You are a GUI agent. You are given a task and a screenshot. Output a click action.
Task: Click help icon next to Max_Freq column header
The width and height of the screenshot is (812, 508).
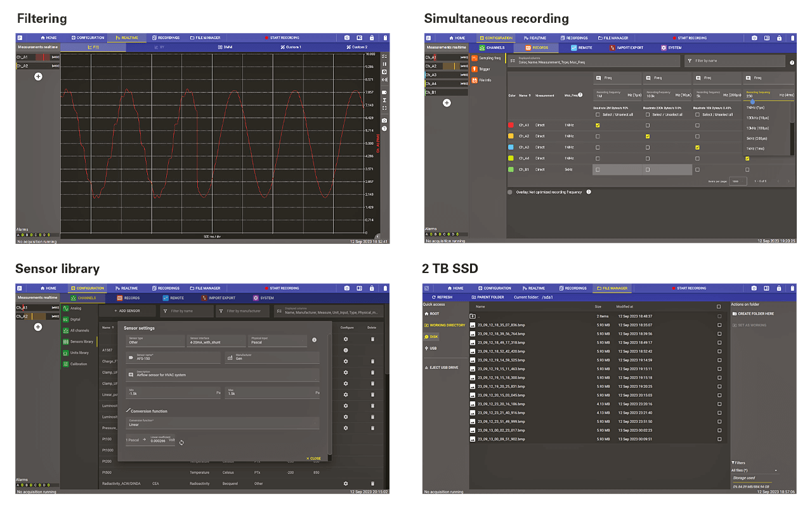click(580, 95)
